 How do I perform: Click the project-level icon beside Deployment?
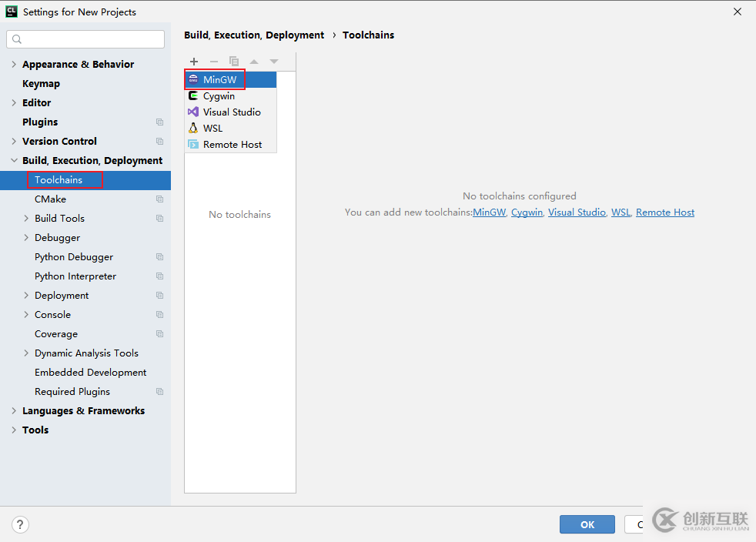[x=159, y=296]
